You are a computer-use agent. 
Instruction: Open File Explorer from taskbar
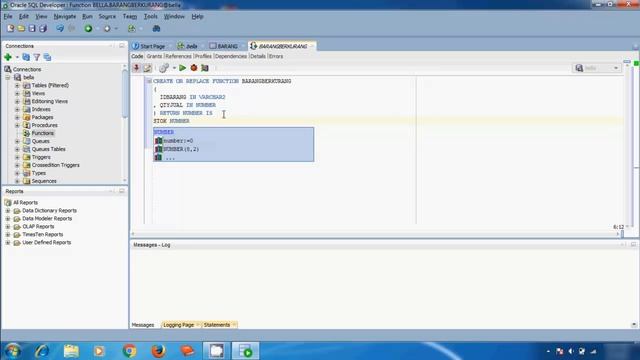tap(71, 351)
